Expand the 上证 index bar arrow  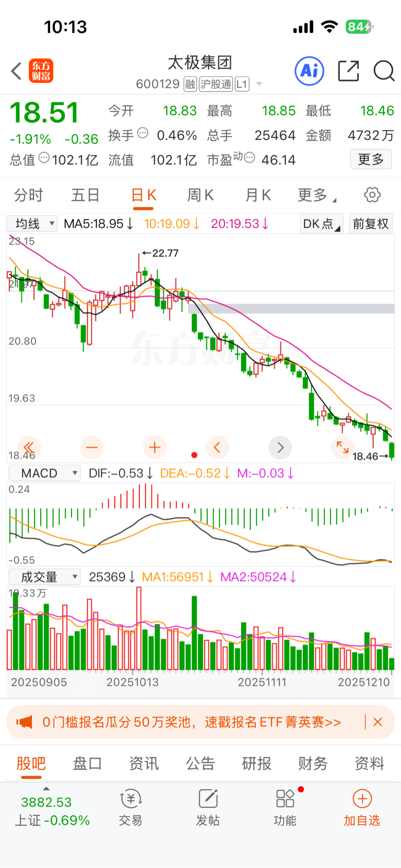(x=46, y=789)
